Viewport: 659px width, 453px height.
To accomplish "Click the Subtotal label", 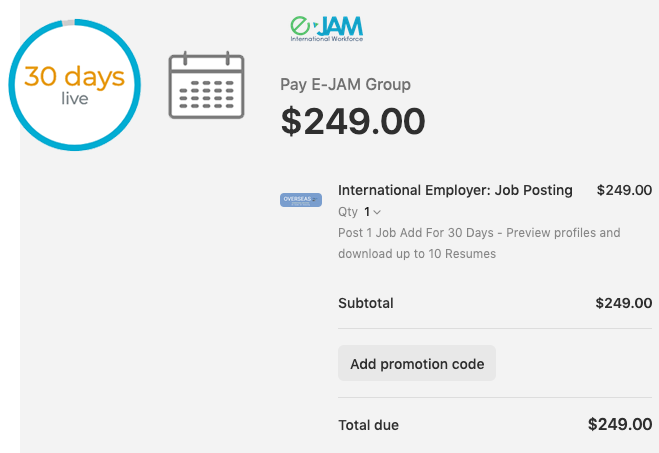I will [x=366, y=303].
